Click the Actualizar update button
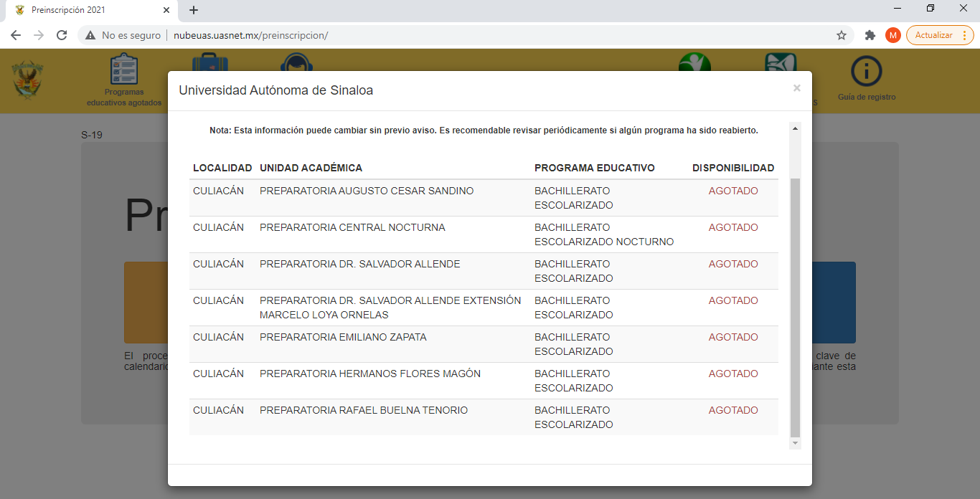980x499 pixels. click(934, 35)
